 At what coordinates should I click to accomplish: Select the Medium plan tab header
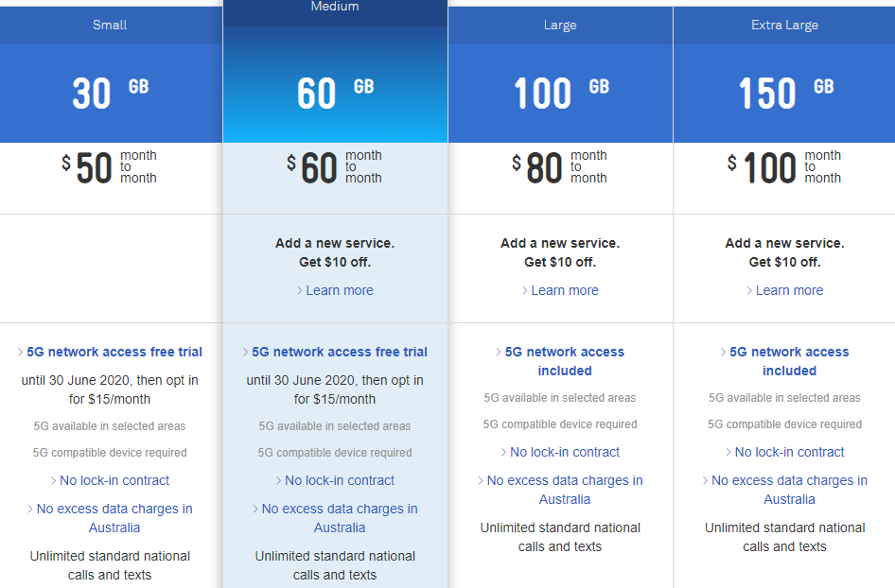coord(335,8)
